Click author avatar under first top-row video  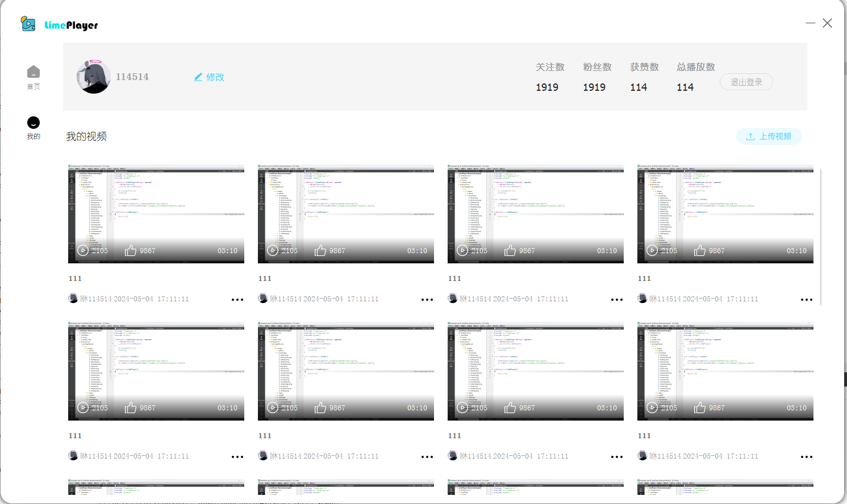click(x=73, y=299)
